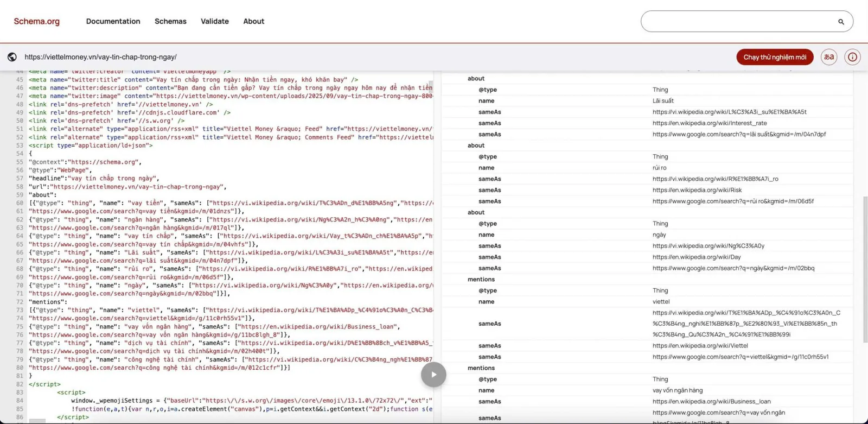This screenshot has width=868, height=424.
Task: Click the Vietnamese Wikipedia sameAs value for Lãi suất
Action: click(x=730, y=112)
